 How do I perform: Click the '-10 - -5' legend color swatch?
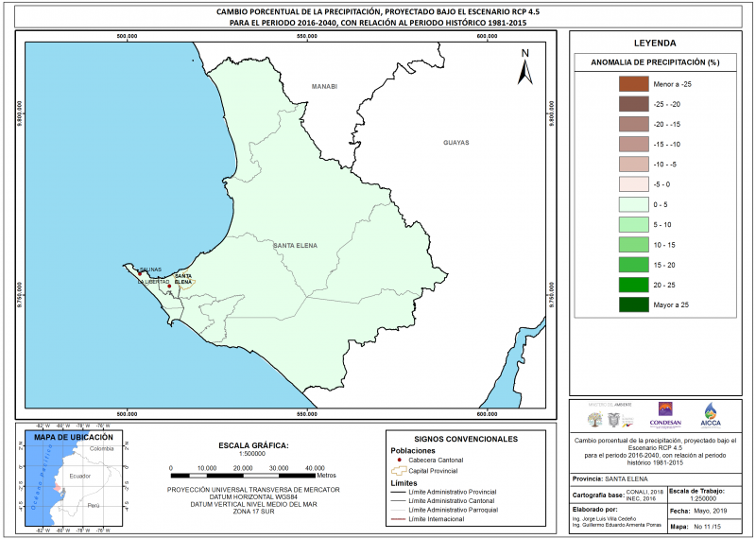click(633, 165)
